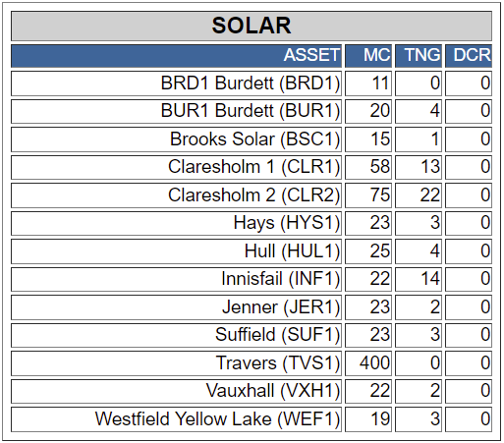Select the Claresholm 1 (CLR1) asset cell

coord(176,167)
